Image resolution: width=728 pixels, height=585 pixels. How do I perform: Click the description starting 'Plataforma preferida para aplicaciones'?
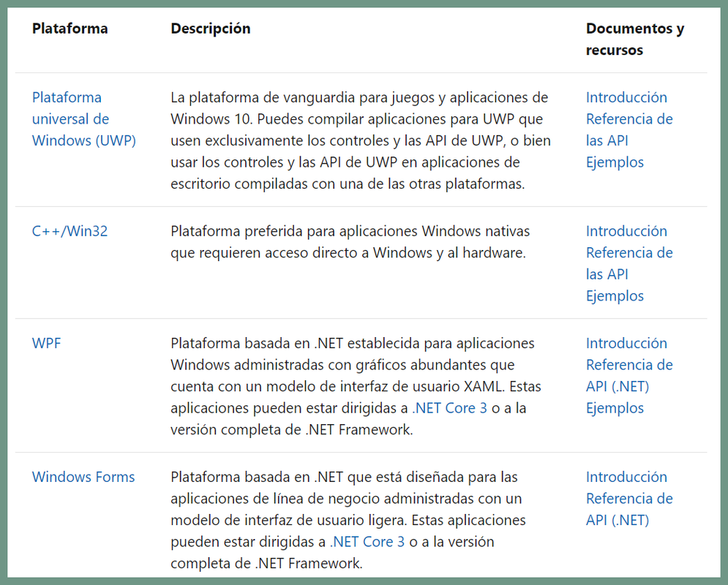point(350,242)
